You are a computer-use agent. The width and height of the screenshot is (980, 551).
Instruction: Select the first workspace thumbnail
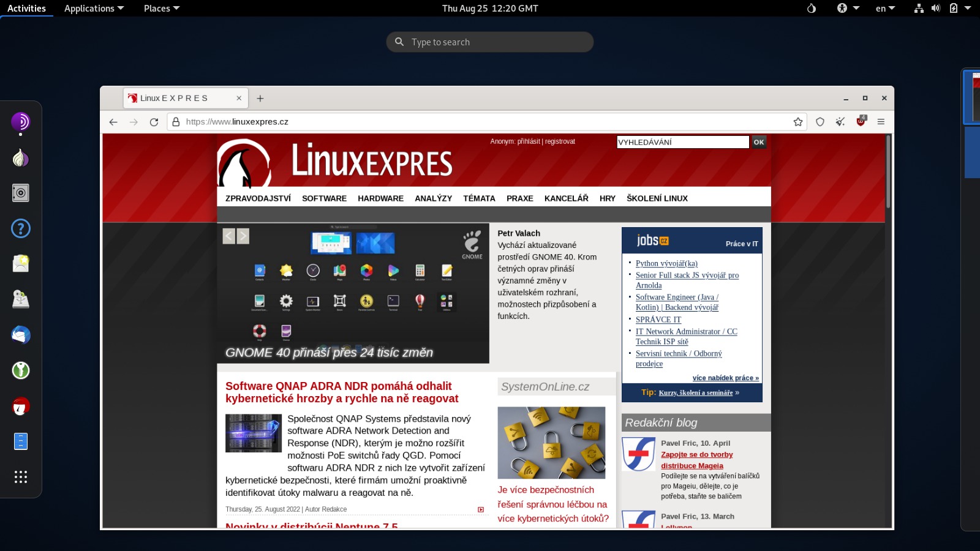coord(972,97)
